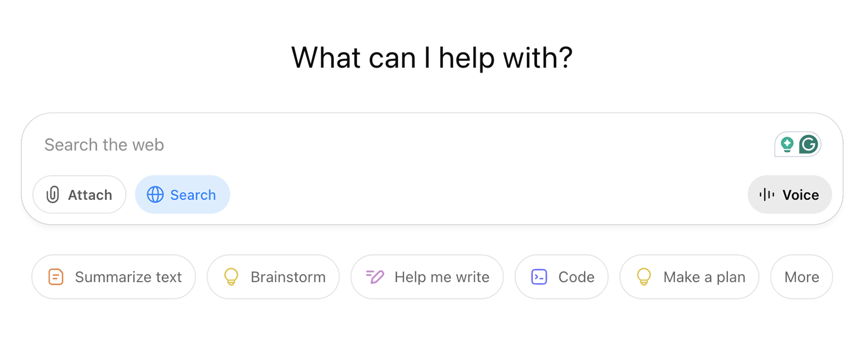Click the yellow bulb icon beside Brainstorm
The width and height of the screenshot is (868, 348).
pos(232,277)
